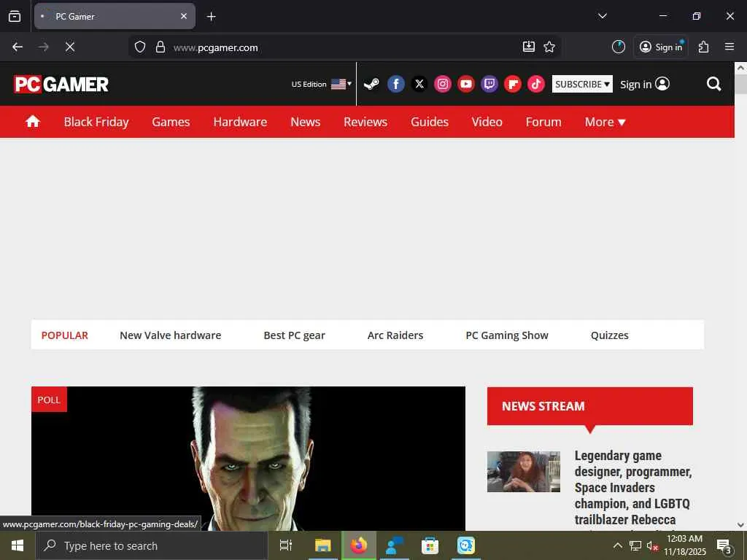Image resolution: width=747 pixels, height=560 pixels.
Task: Select the PC Gamer browser tab
Action: point(115,16)
